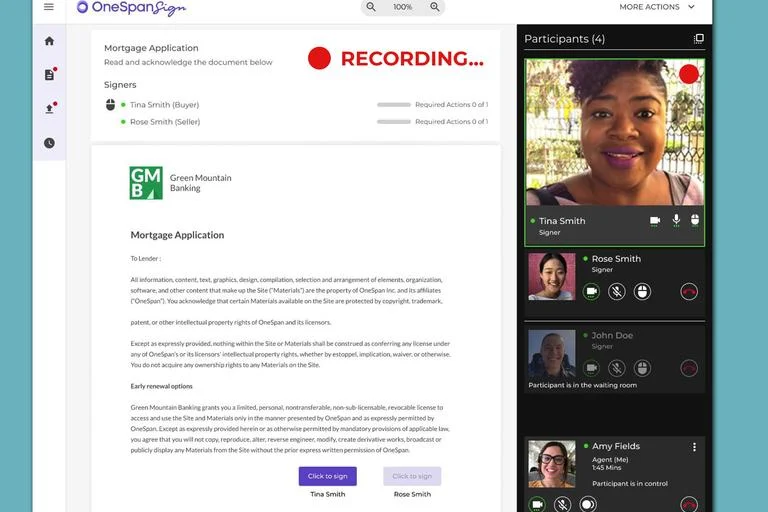Click Amy Fields' video thumbnail
This screenshot has height=512, width=768.
(552, 464)
